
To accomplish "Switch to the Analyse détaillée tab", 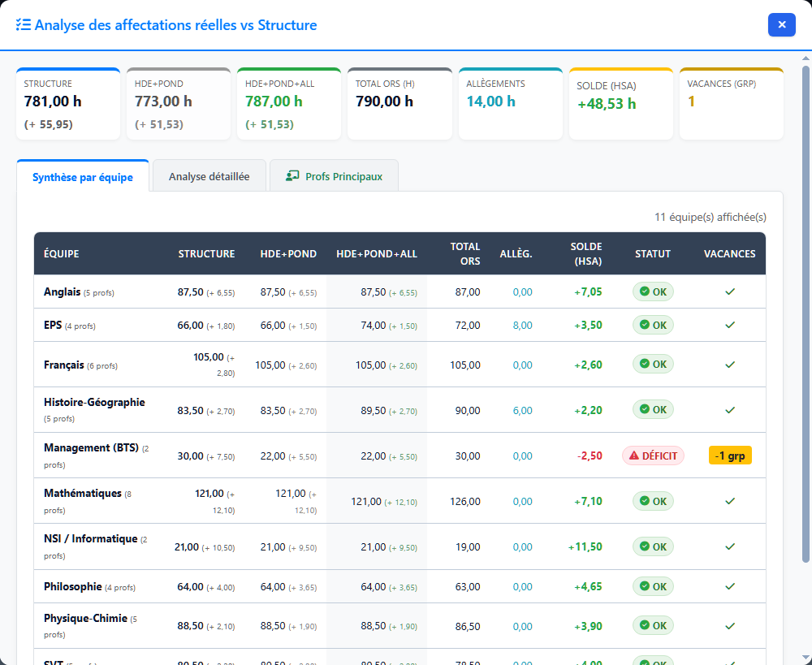I will click(209, 176).
